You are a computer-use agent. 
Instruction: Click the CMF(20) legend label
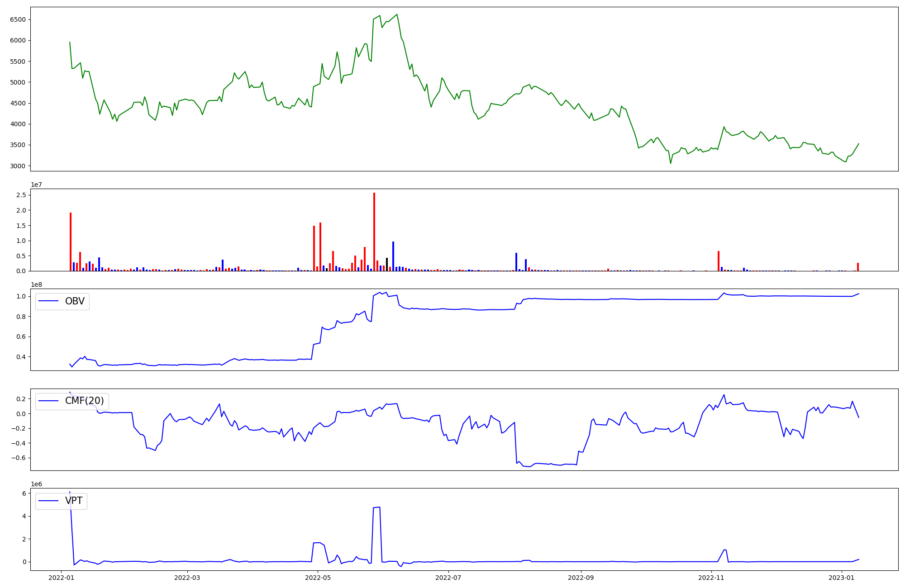84,401
